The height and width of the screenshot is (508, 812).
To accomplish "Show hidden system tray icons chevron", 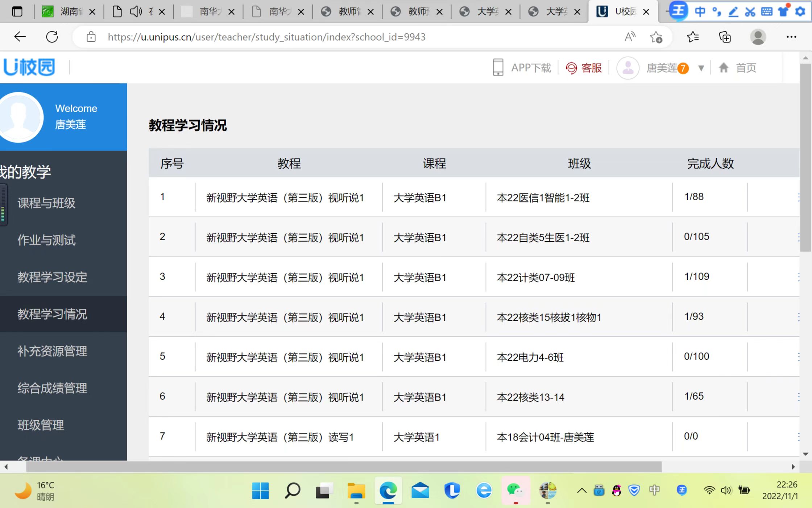I will [581, 491].
